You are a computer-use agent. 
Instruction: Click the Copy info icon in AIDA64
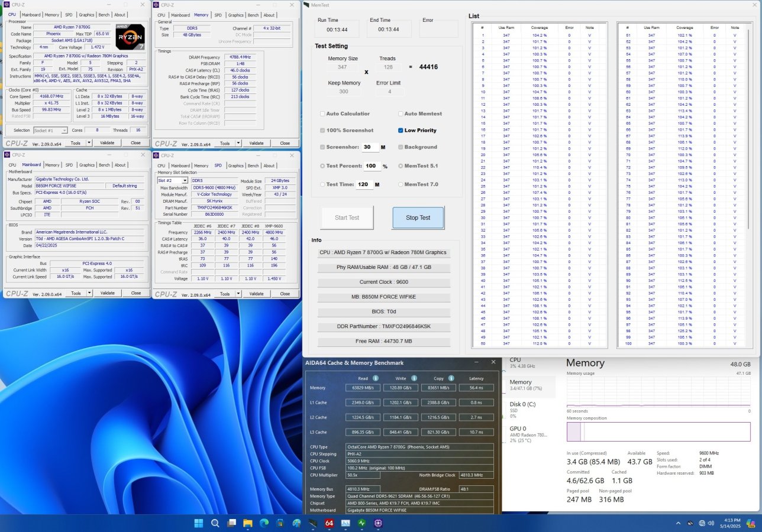[451, 378]
